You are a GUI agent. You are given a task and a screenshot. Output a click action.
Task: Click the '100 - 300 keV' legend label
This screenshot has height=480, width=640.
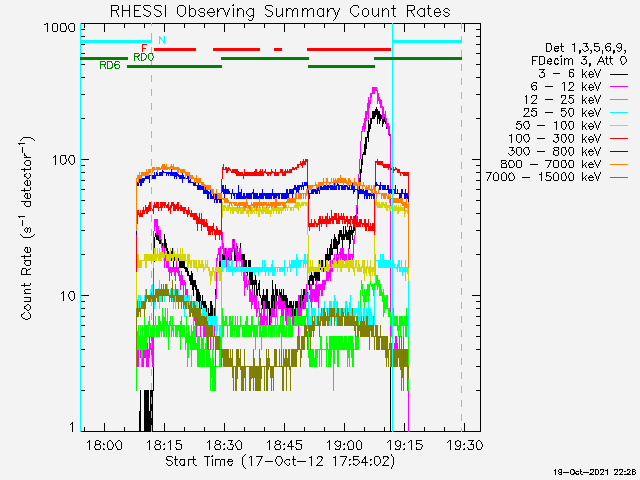click(555, 138)
